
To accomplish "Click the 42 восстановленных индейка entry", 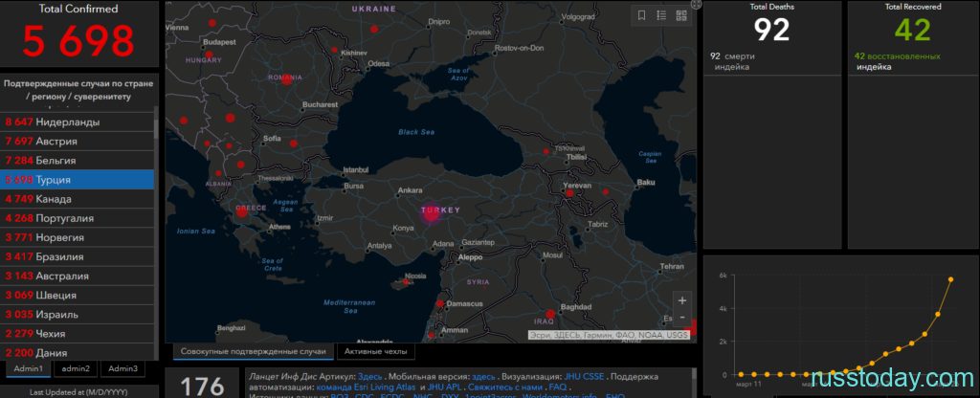I will (x=898, y=61).
